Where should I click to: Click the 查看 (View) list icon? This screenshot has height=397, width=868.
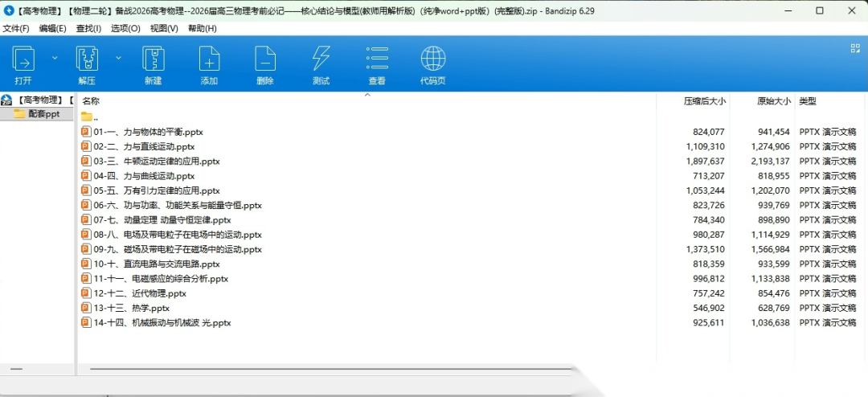point(377,59)
